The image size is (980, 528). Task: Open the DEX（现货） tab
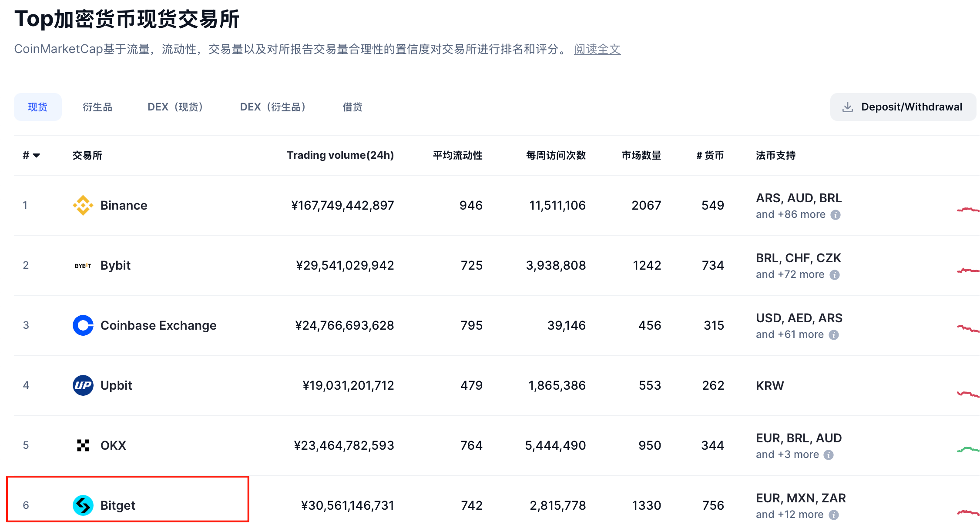click(x=176, y=107)
